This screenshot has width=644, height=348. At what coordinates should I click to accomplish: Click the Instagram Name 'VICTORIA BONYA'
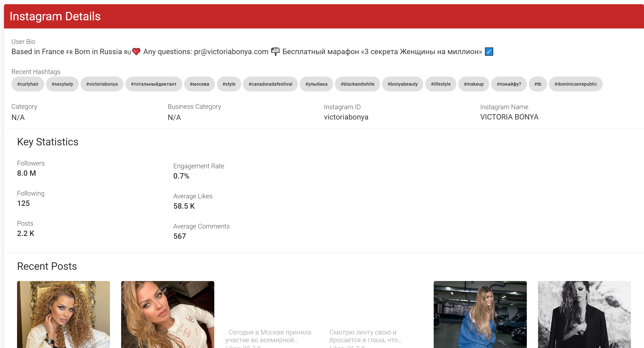509,117
